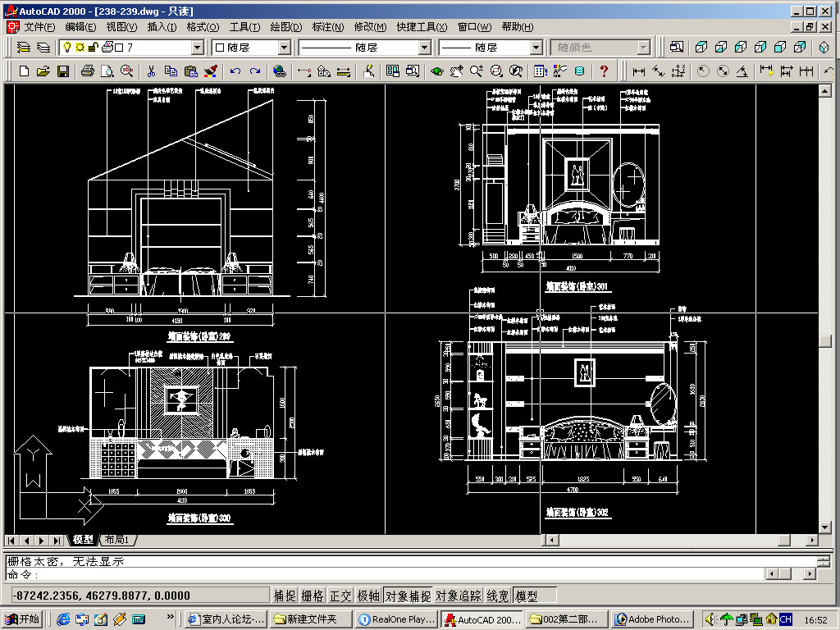The height and width of the screenshot is (630, 840).
Task: Select Aligned Dimension tool
Action: (x=659, y=71)
